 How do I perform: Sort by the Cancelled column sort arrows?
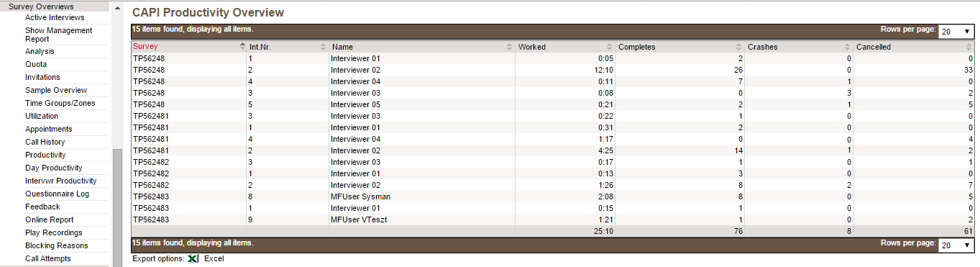(970, 47)
